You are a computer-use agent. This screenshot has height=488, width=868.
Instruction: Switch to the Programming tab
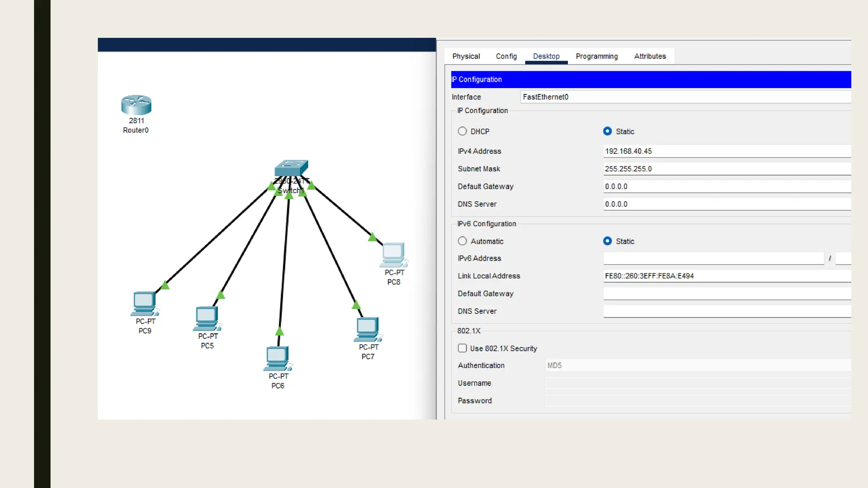click(x=596, y=56)
